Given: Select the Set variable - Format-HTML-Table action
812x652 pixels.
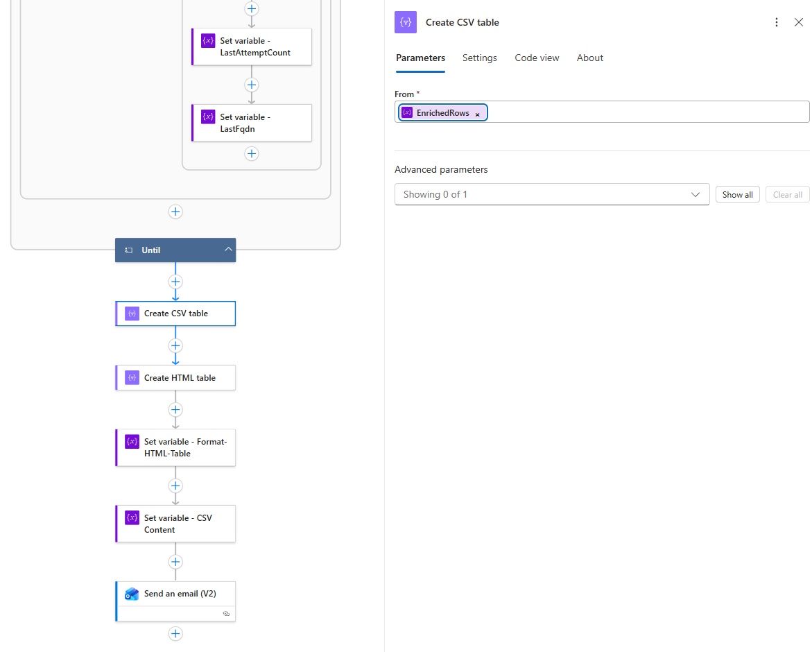Looking at the screenshot, I should coord(184,447).
